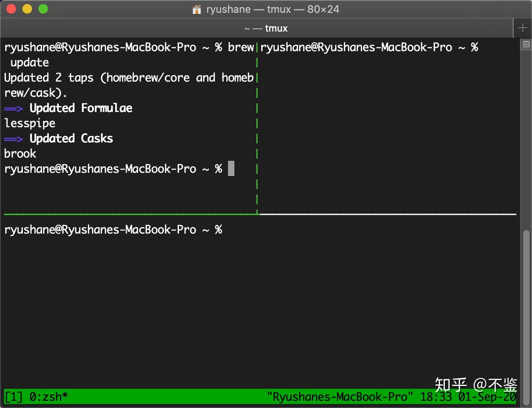Click the "==> Updated Formulae" heading

tap(68, 108)
